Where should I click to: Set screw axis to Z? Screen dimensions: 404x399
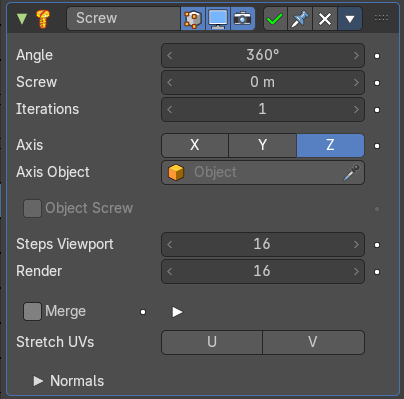pos(330,145)
